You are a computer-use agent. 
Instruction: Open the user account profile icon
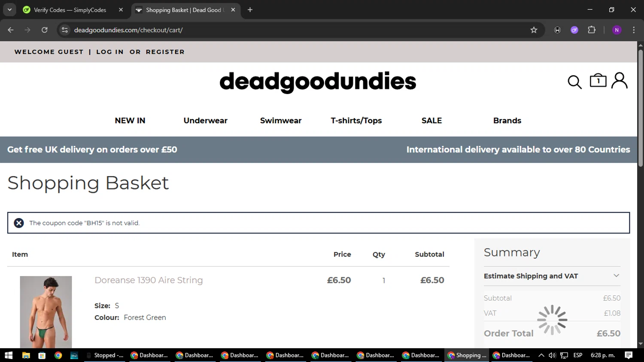click(619, 80)
